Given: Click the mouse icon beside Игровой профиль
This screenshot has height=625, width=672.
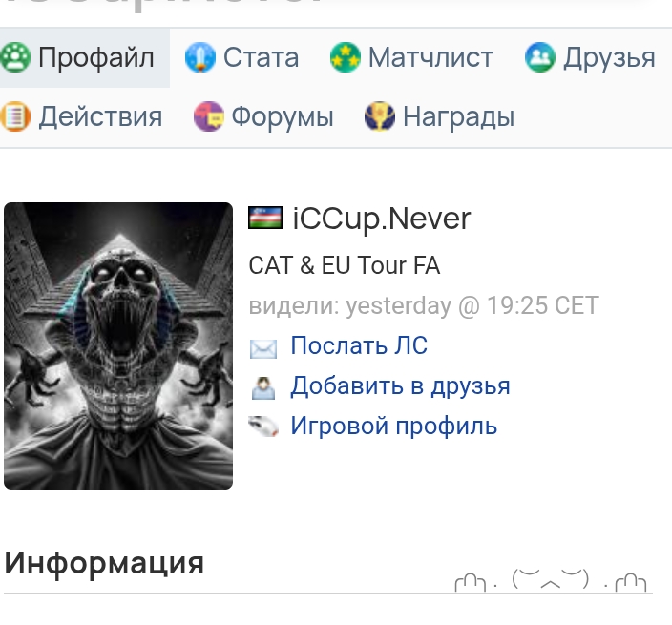Looking at the screenshot, I should point(263,427).
